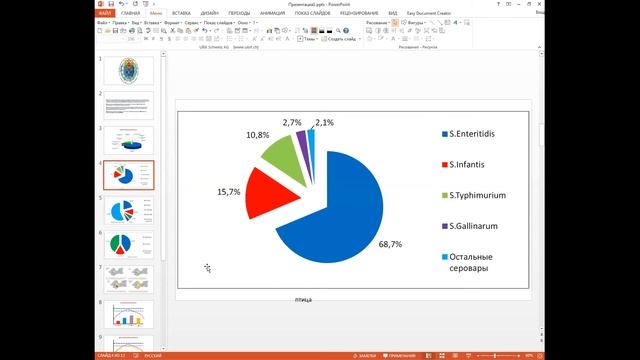Open the ФАЙЛ backstage tab
Screen dimensions: 640x360
click(x=105, y=13)
